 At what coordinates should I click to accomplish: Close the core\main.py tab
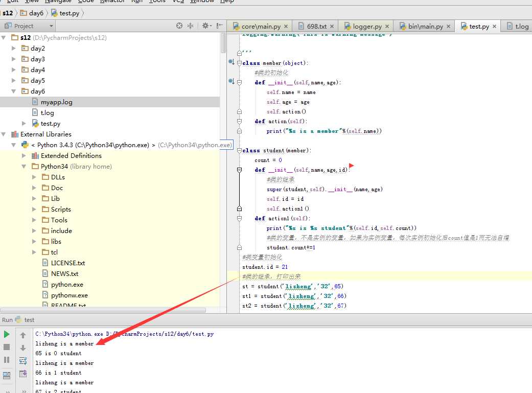click(286, 27)
